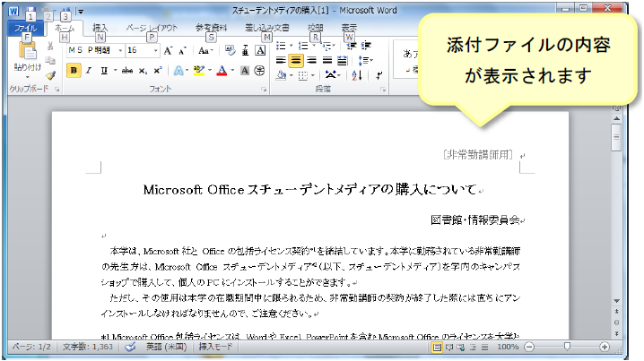Viewport: 644px width, 361px height.
Task: Click the 挿入モード indicator in status bar
Action: pyautogui.click(x=215, y=347)
